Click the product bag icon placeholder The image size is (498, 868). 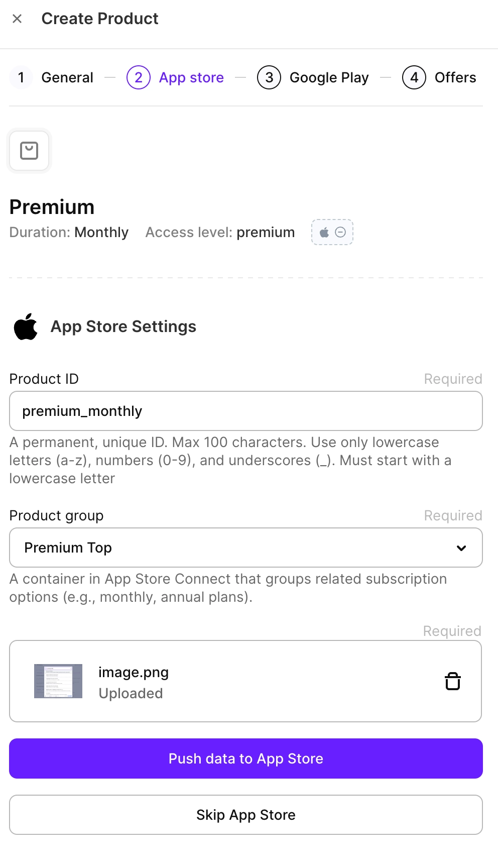coord(29,151)
